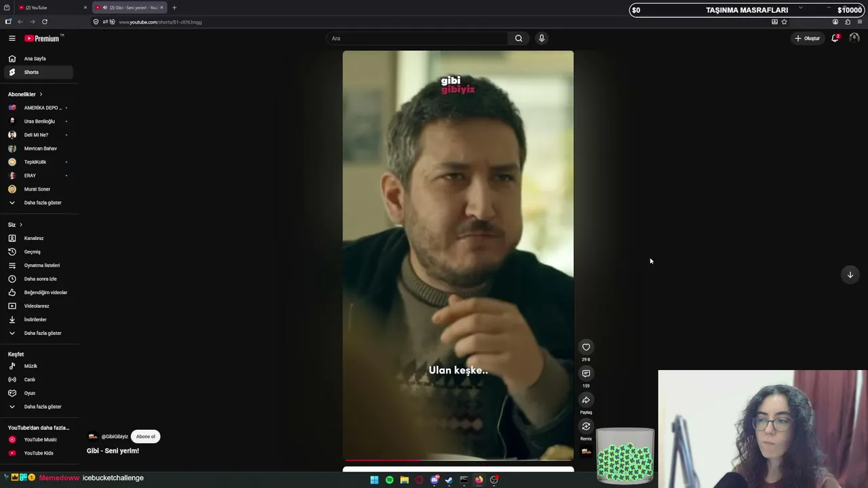The image size is (868, 488).
Task: Open the comments on this short
Action: [x=586, y=373]
